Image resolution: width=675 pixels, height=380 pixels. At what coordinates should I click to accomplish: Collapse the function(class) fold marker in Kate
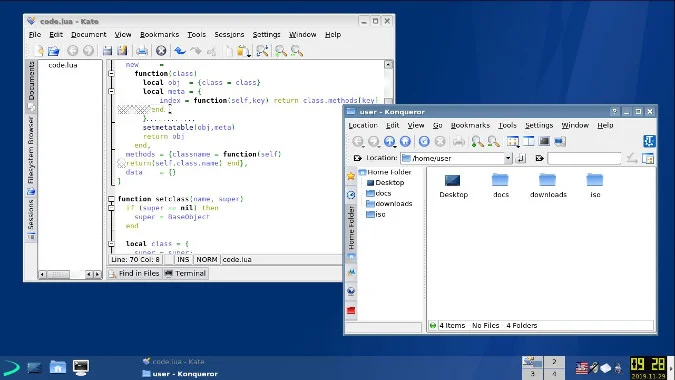(111, 74)
